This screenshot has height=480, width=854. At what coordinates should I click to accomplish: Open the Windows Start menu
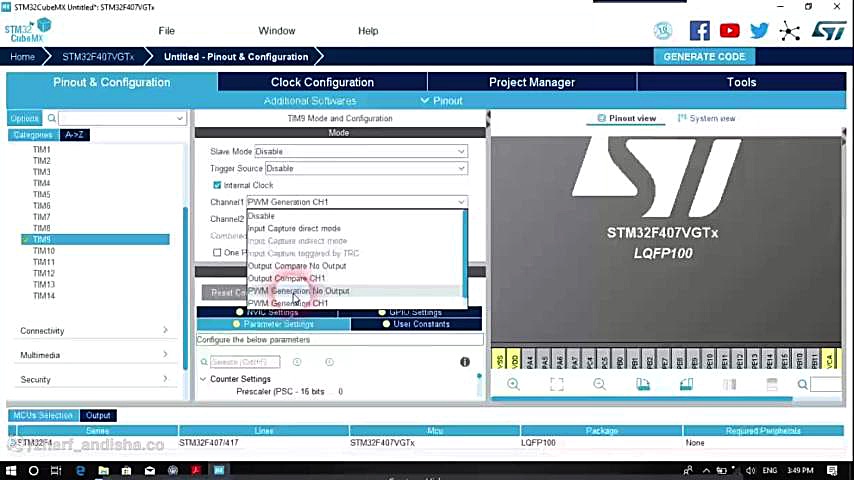pyautogui.click(x=11, y=470)
